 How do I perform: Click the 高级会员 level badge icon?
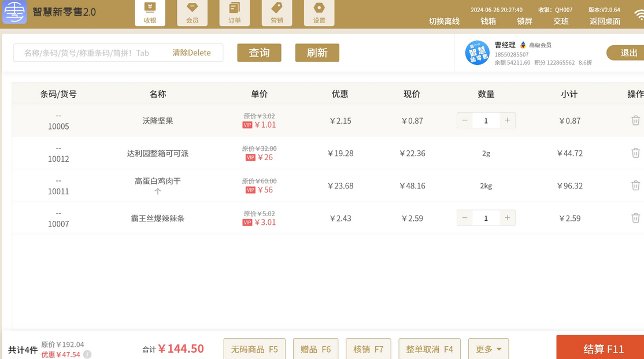click(x=523, y=45)
